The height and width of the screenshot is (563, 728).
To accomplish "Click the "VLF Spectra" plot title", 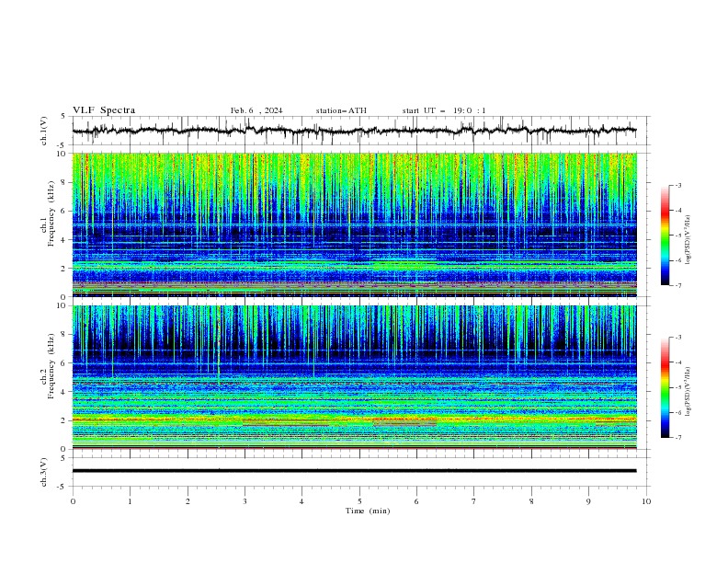I will [x=104, y=110].
